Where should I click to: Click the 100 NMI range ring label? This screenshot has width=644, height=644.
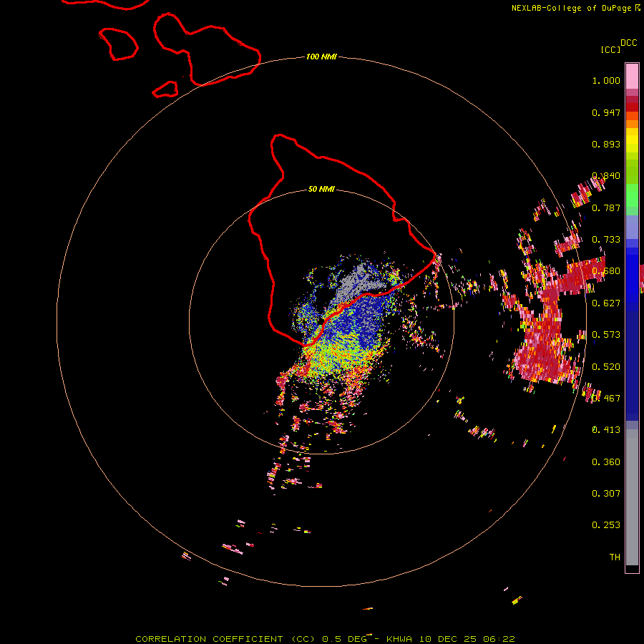(x=321, y=57)
